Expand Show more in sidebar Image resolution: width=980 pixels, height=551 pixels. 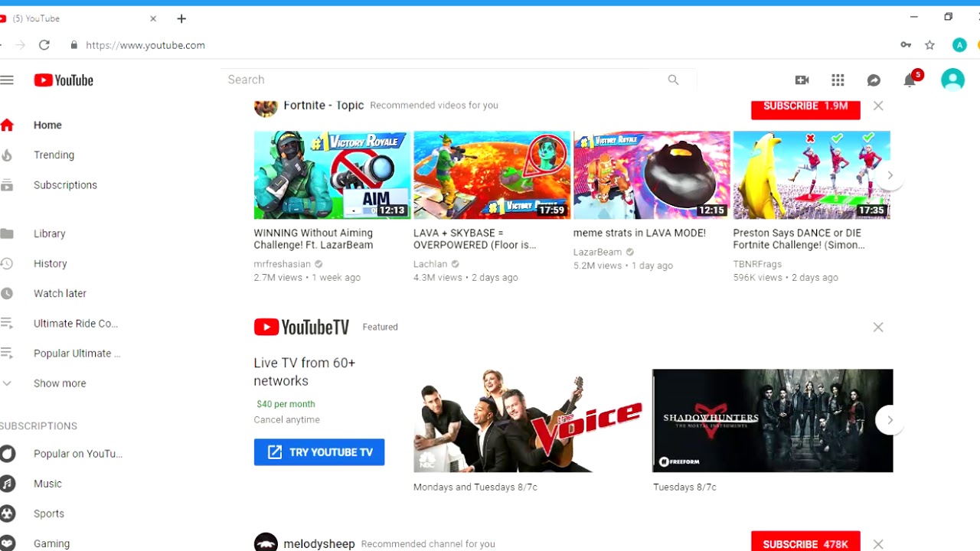[x=60, y=383]
